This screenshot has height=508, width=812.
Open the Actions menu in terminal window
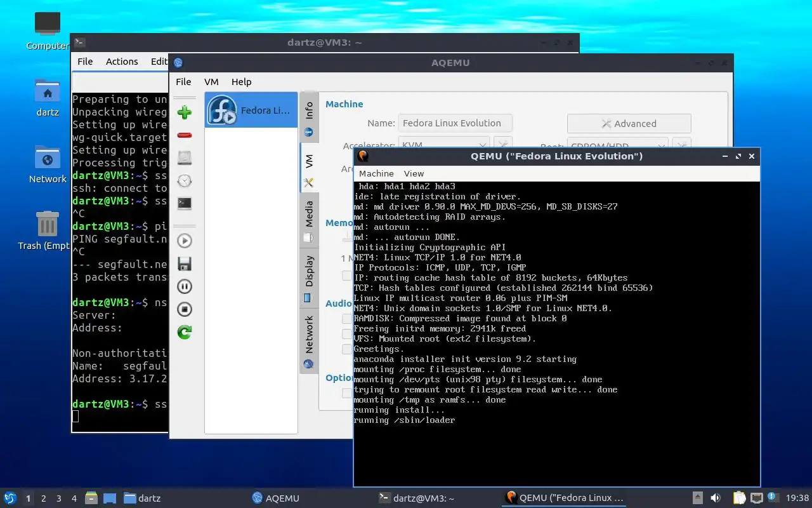(x=122, y=62)
